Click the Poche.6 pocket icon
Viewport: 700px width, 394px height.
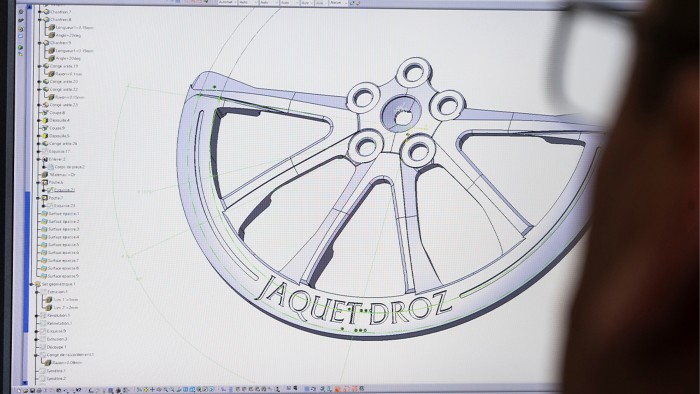pos(45,182)
